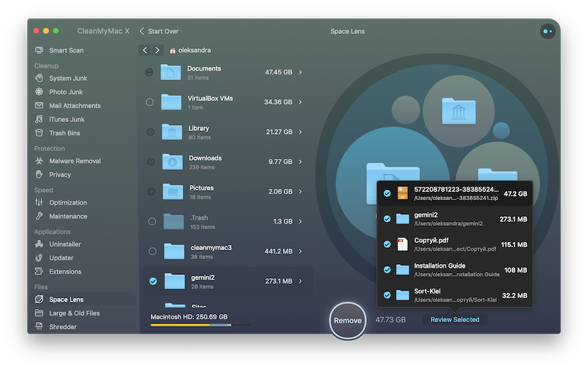588x370 pixels.
Task: Click the small bubble beside the Library bubble
Action: [x=406, y=110]
